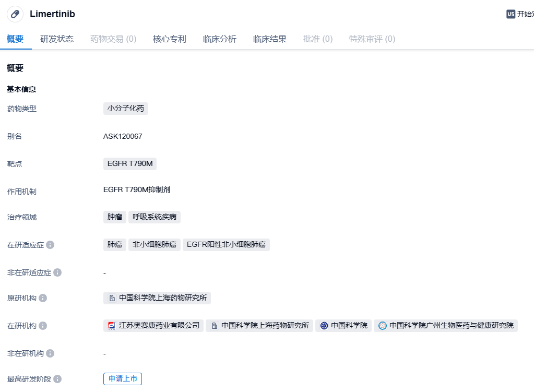Go to the 临床分析 tab
Image resolution: width=534 pixels, height=392 pixels.
coord(219,39)
